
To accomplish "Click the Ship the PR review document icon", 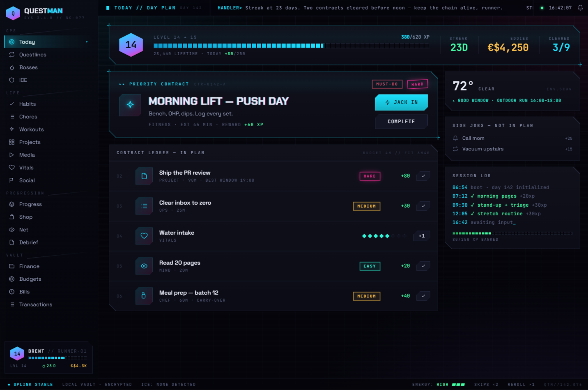I will 144,176.
